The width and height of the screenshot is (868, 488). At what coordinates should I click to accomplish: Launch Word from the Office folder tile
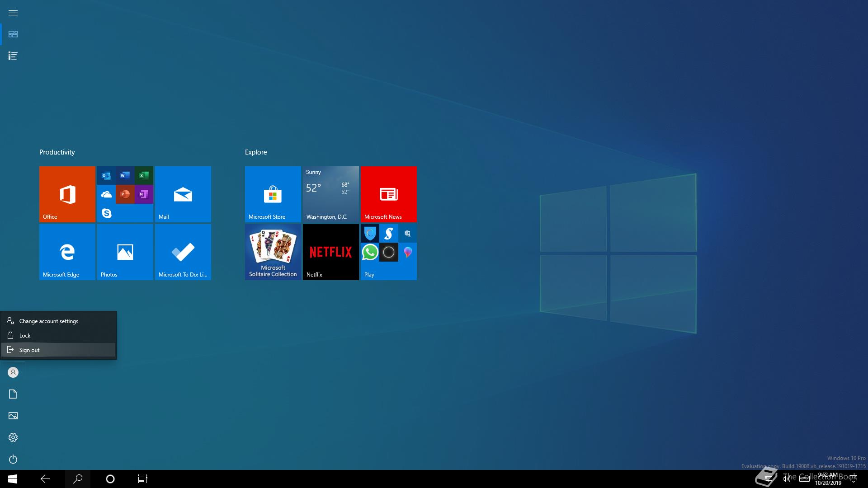point(125,175)
